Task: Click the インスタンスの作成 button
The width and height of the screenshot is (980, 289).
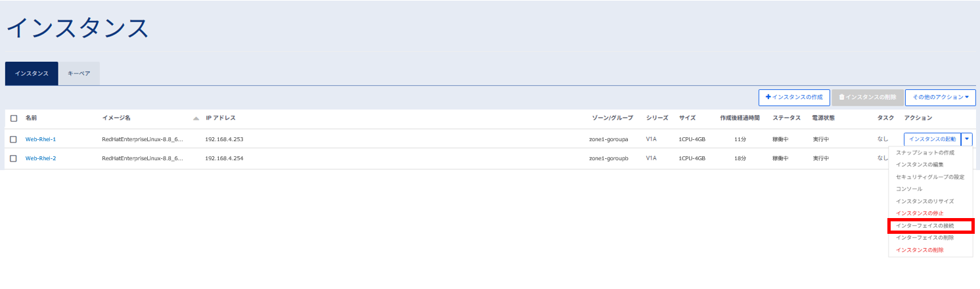Action: (794, 97)
